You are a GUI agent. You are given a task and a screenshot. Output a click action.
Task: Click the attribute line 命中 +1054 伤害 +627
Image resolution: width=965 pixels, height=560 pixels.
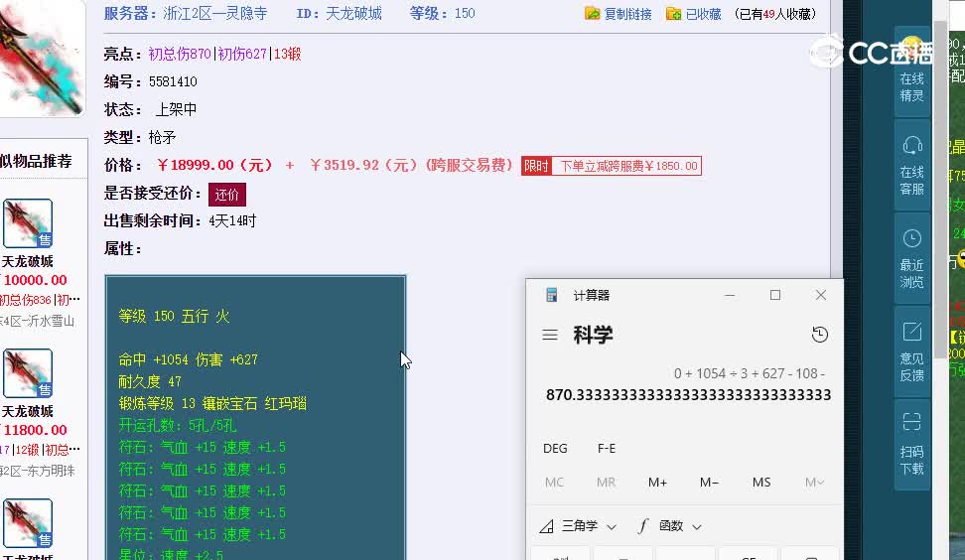pos(189,359)
